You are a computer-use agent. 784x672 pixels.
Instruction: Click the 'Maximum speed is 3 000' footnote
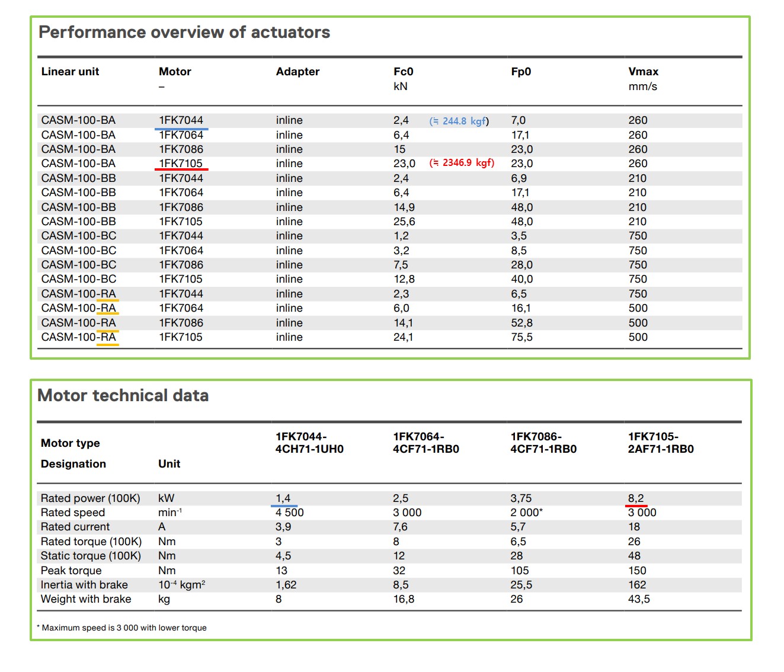point(121,628)
